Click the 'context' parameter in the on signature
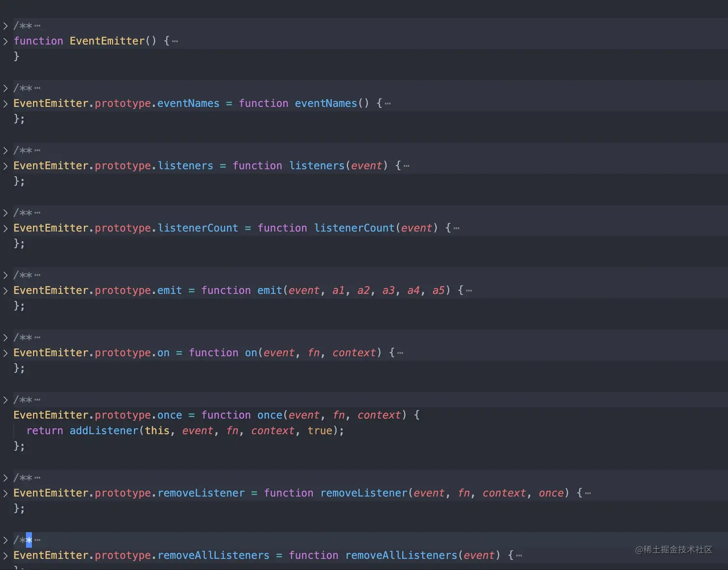Viewport: 728px width, 570px height. click(354, 353)
